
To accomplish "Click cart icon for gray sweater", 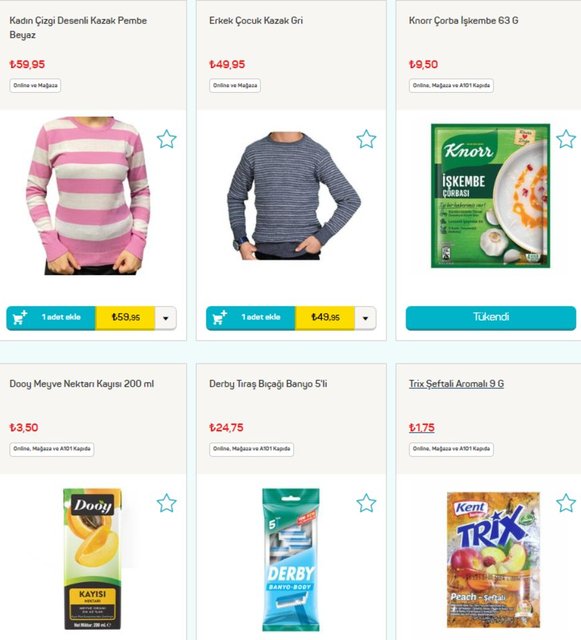I will (x=219, y=318).
